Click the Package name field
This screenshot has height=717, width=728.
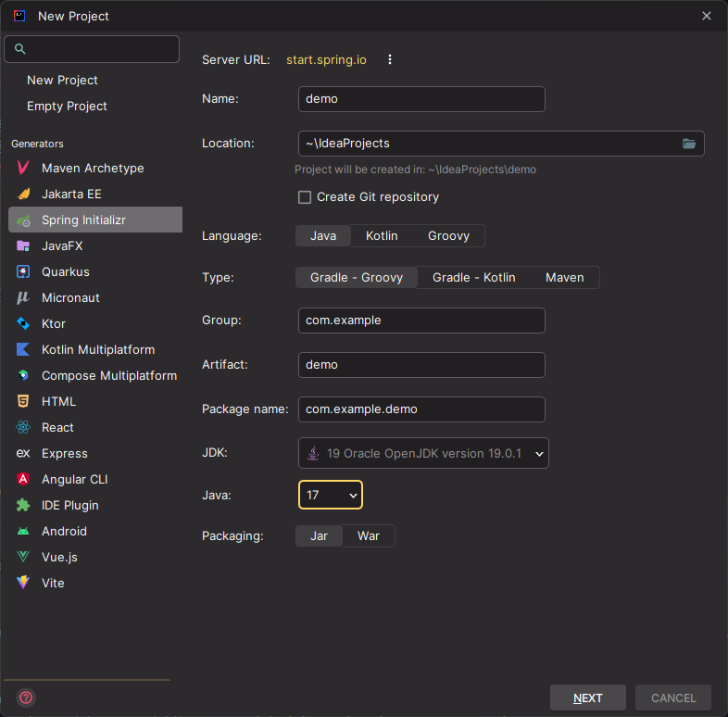[421, 409]
